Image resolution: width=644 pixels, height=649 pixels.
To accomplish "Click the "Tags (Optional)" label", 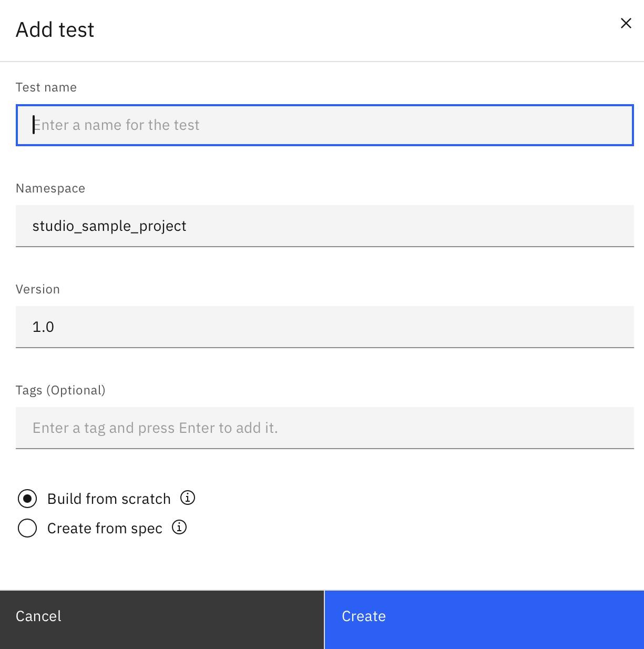I will click(x=60, y=390).
